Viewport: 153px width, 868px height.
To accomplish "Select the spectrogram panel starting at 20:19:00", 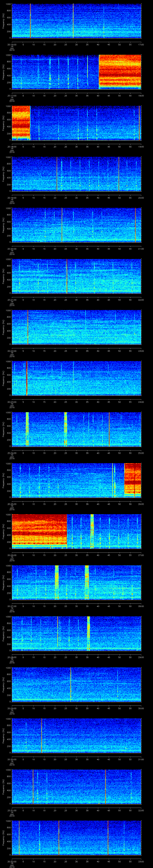I will [76, 174].
